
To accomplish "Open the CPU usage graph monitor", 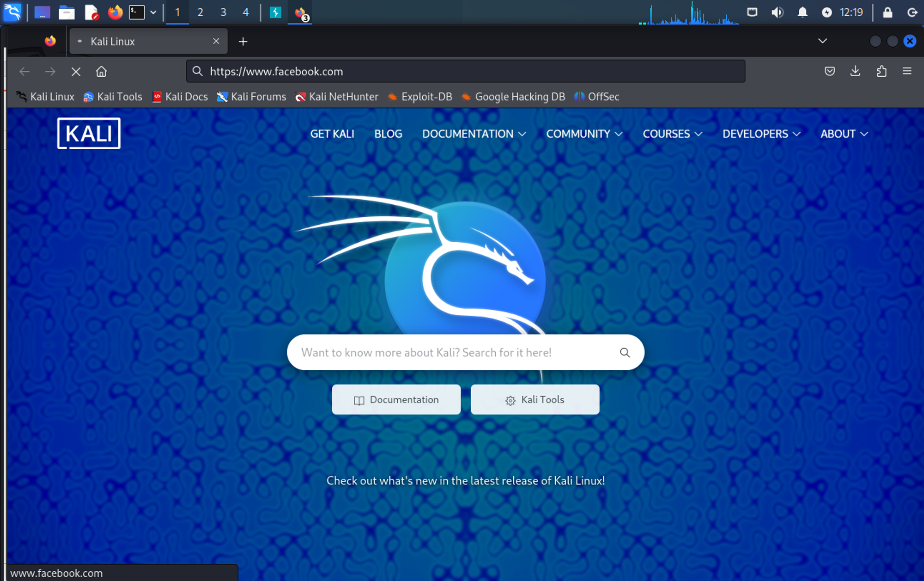I will (x=688, y=12).
